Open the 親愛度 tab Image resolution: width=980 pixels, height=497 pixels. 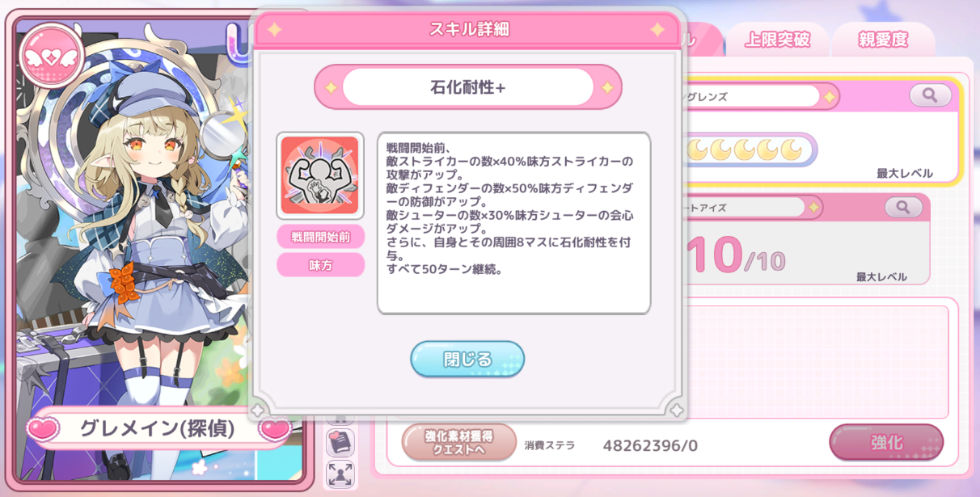883,40
